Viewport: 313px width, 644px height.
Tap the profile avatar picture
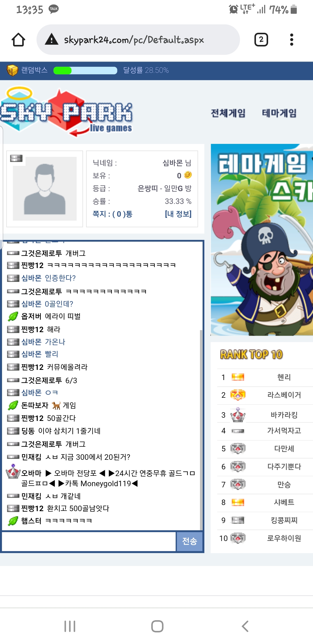tap(45, 189)
